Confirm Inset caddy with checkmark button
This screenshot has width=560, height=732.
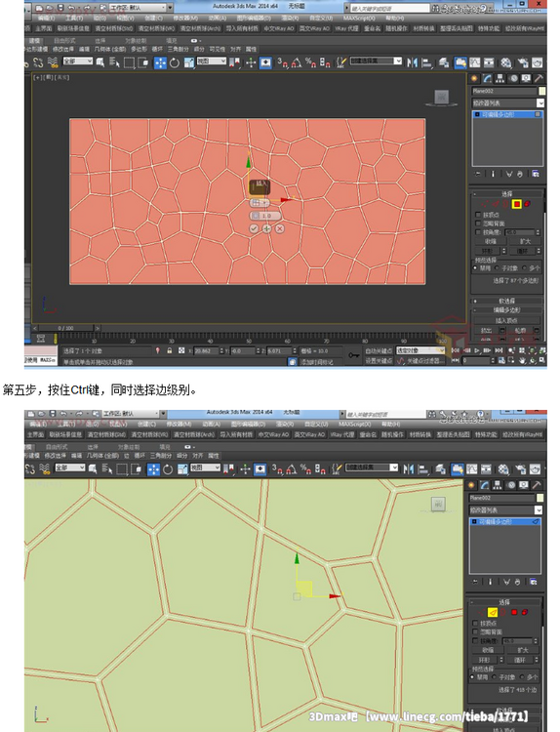point(254,228)
